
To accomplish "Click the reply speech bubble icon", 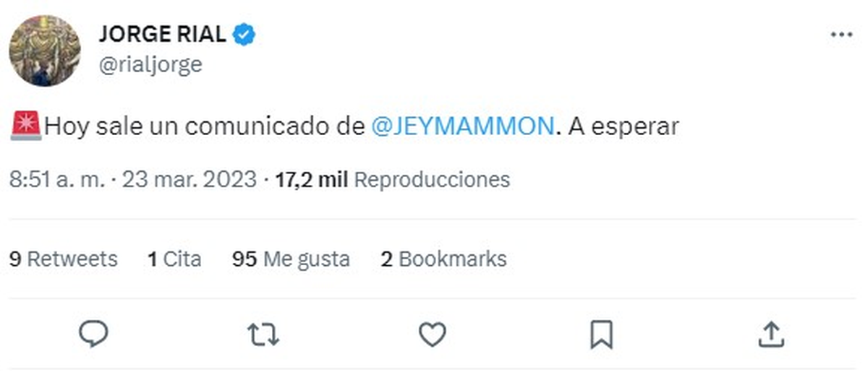I will coord(94,334).
